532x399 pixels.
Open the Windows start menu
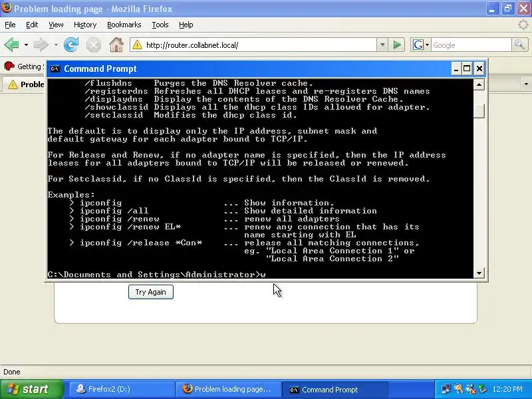click(31, 389)
